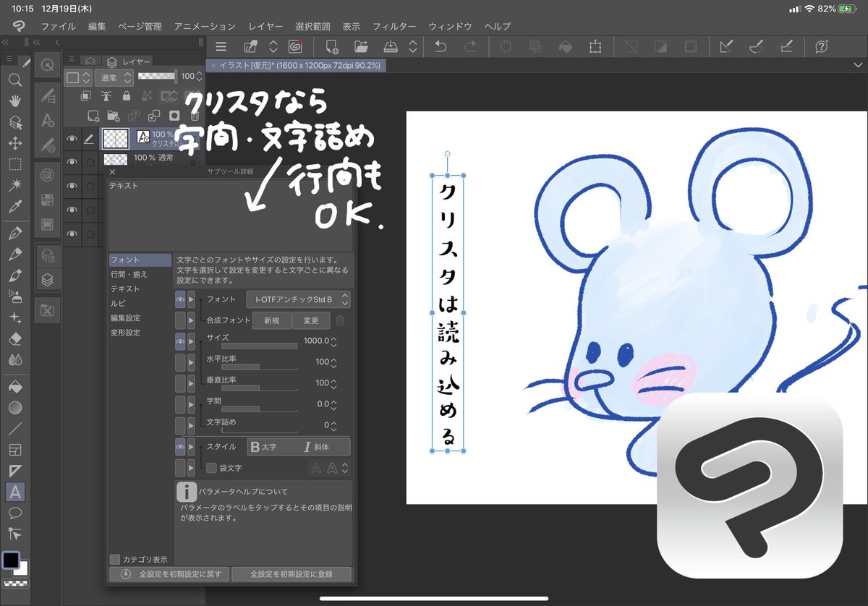Viewport: 868px width, 606px height.
Task: Click the Scale/Rotate transform icon
Action: coord(595,46)
